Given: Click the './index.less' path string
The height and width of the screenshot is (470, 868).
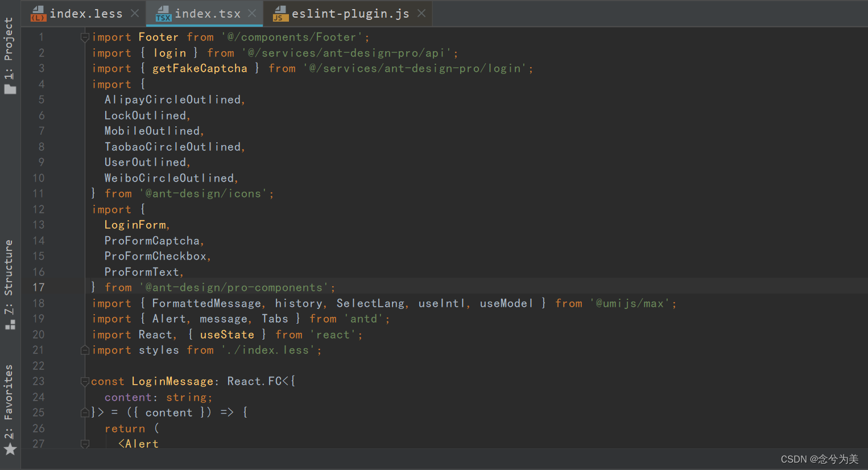Looking at the screenshot, I should click(268, 350).
